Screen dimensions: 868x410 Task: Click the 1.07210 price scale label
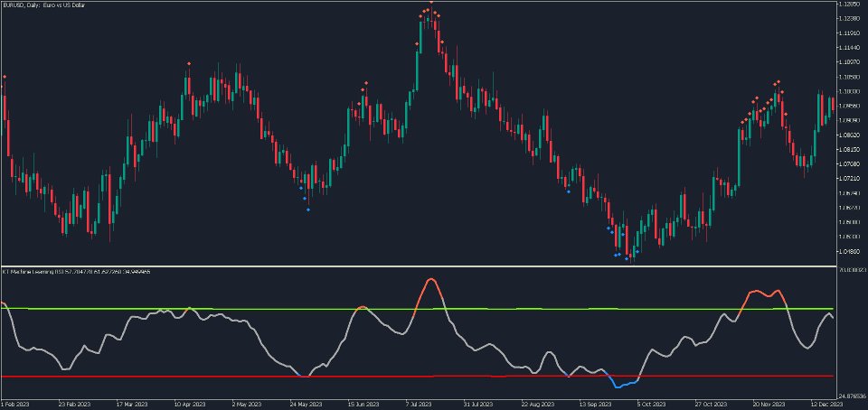[x=849, y=179]
